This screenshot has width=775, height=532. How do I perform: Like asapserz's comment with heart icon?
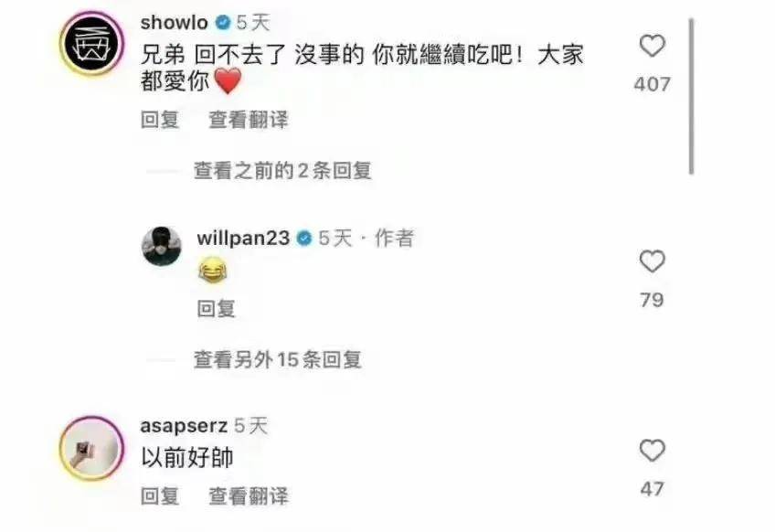tap(652, 451)
